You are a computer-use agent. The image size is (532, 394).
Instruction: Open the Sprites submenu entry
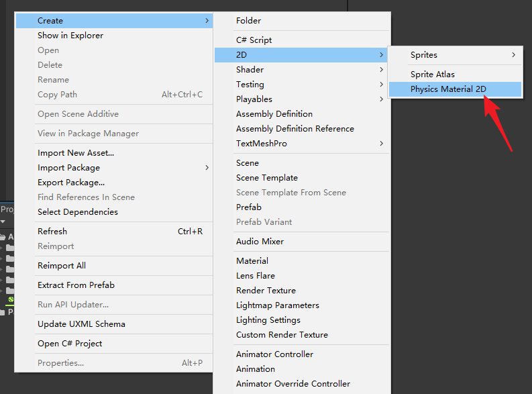[455, 54]
